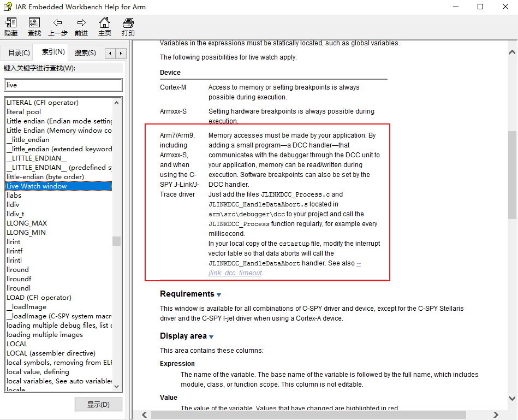Select 'little-endian (byte order)' entry
Screen dimensions: 518x420
(x=45, y=177)
